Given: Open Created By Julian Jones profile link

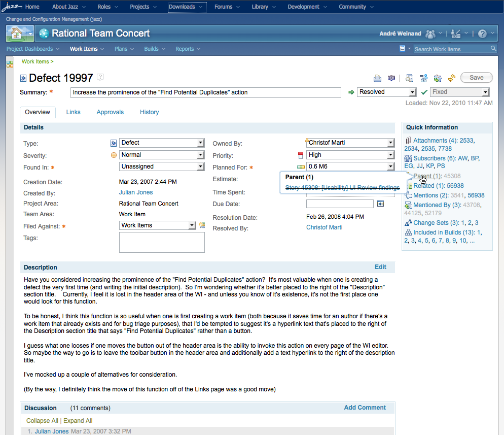Looking at the screenshot, I should pos(136,192).
